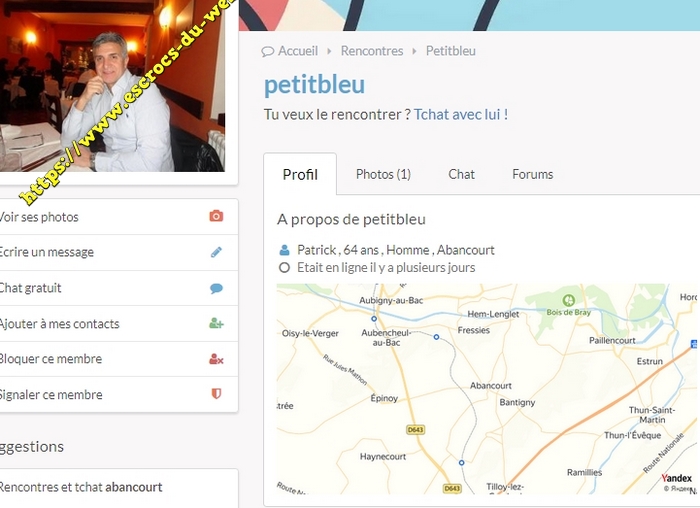Click the Bois de Bray park icon on map
700x508 pixels.
click(568, 300)
